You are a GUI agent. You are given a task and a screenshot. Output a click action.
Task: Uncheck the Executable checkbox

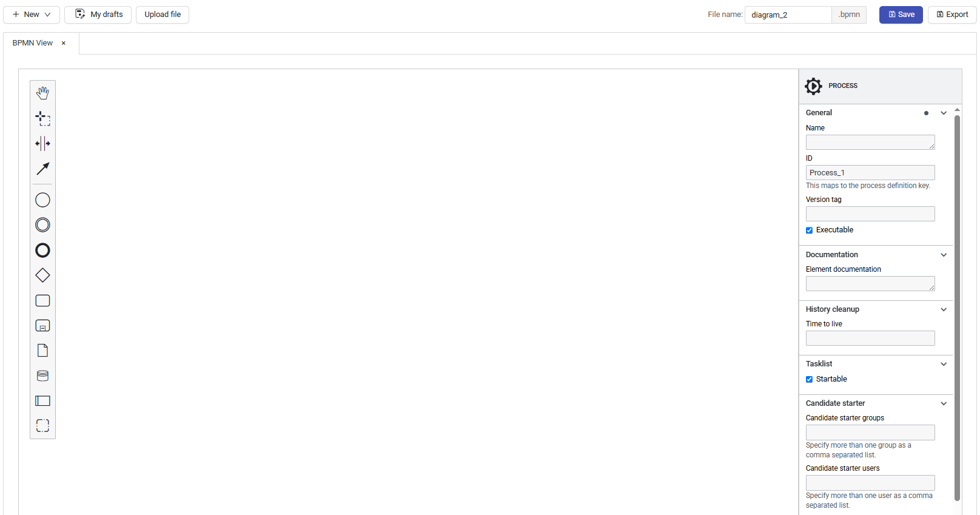pos(809,231)
